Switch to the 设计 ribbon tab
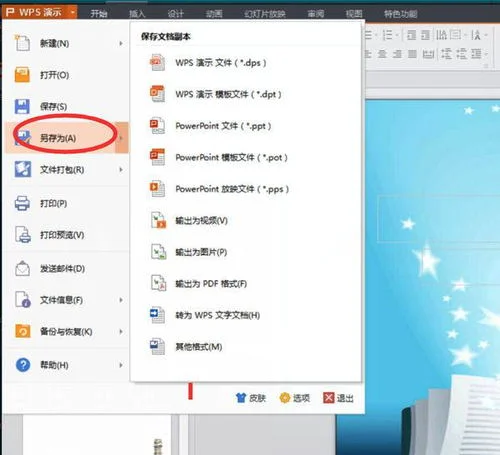The width and height of the screenshot is (500, 455). tap(176, 14)
